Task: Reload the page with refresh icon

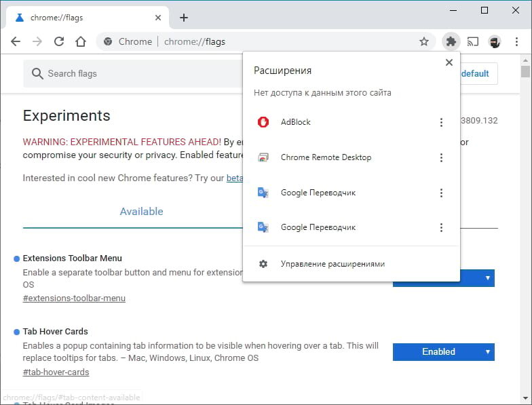Action: pos(59,41)
